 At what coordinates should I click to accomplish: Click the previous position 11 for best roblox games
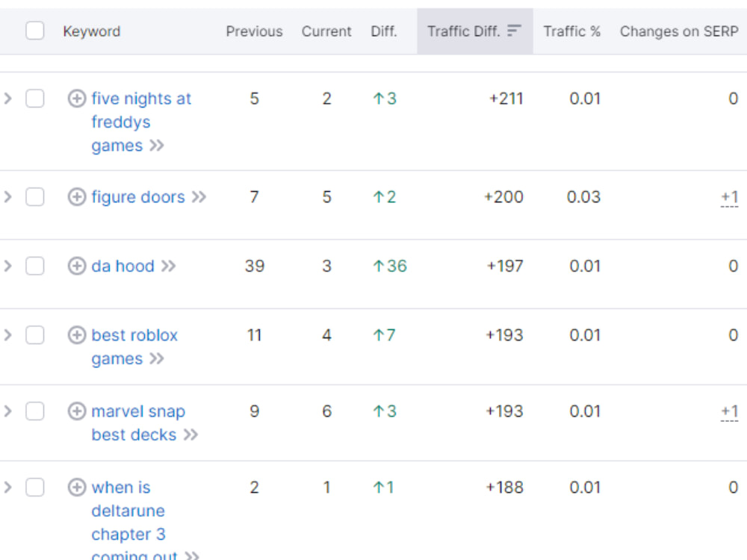click(255, 335)
